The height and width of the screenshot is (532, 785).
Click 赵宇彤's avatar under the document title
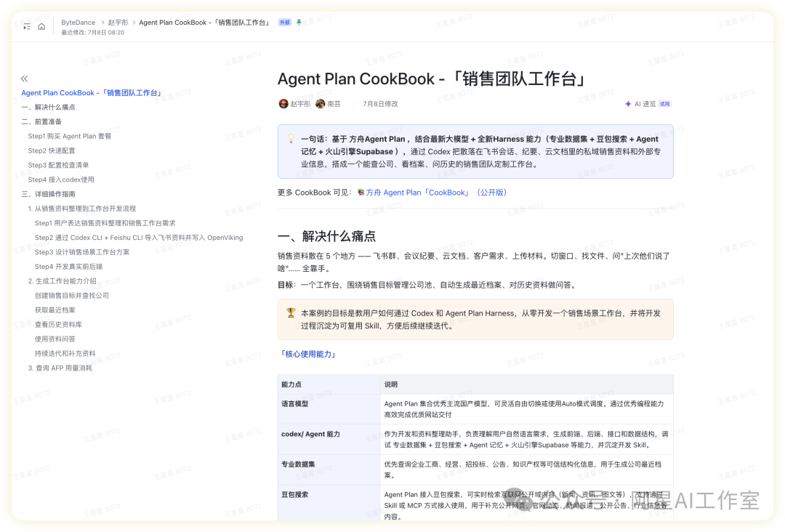coord(283,104)
